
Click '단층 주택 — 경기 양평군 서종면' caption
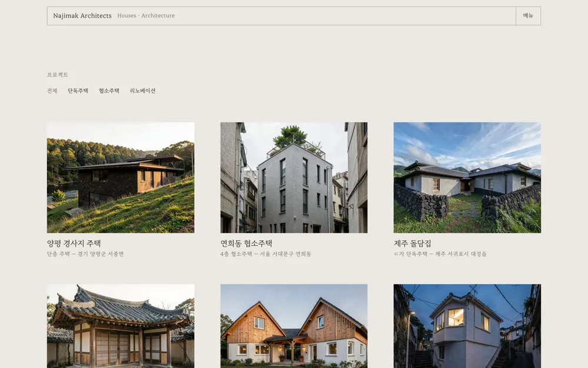[x=85, y=254]
